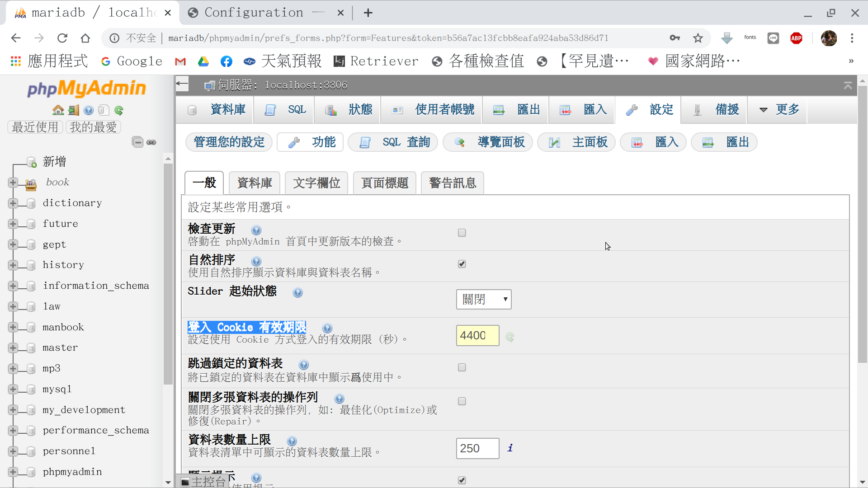Toggle the 自然排序 checkbox

coord(462,264)
